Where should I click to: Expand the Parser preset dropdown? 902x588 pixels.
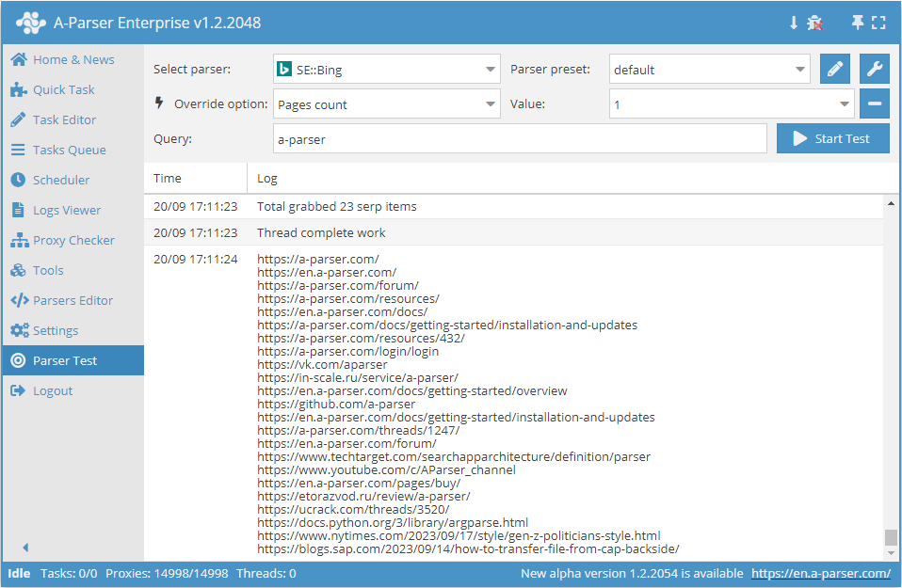pos(709,69)
